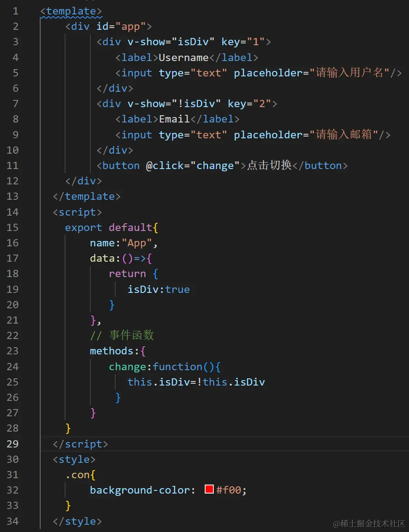Click the Email label text on line 8
Image resolution: width=409 pixels, height=532 pixels.
(174, 119)
